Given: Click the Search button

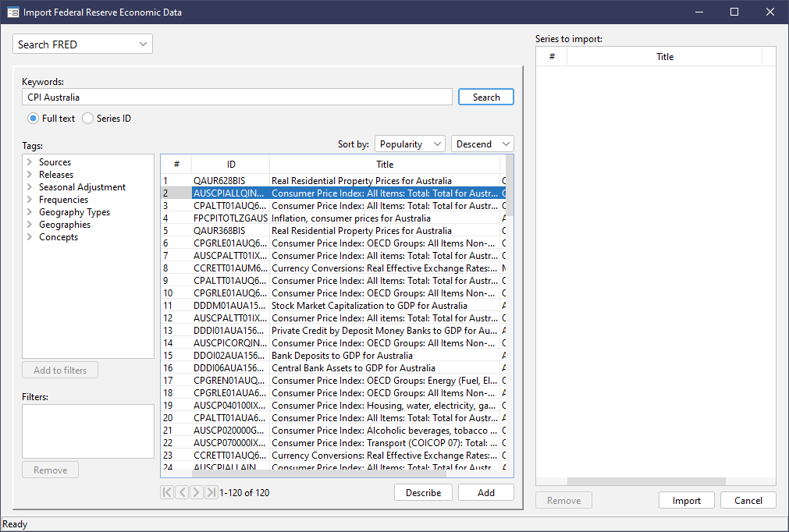Looking at the screenshot, I should click(486, 97).
